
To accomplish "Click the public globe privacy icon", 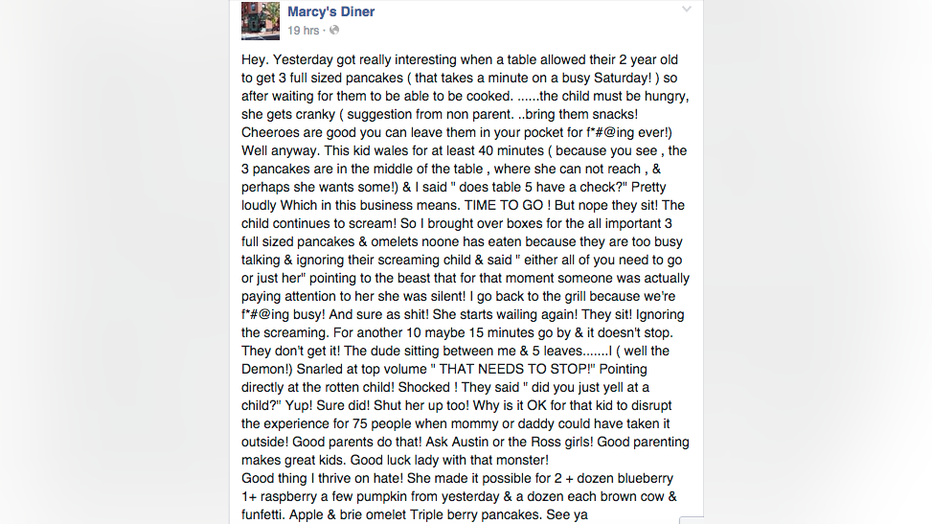I will pos(334,30).
